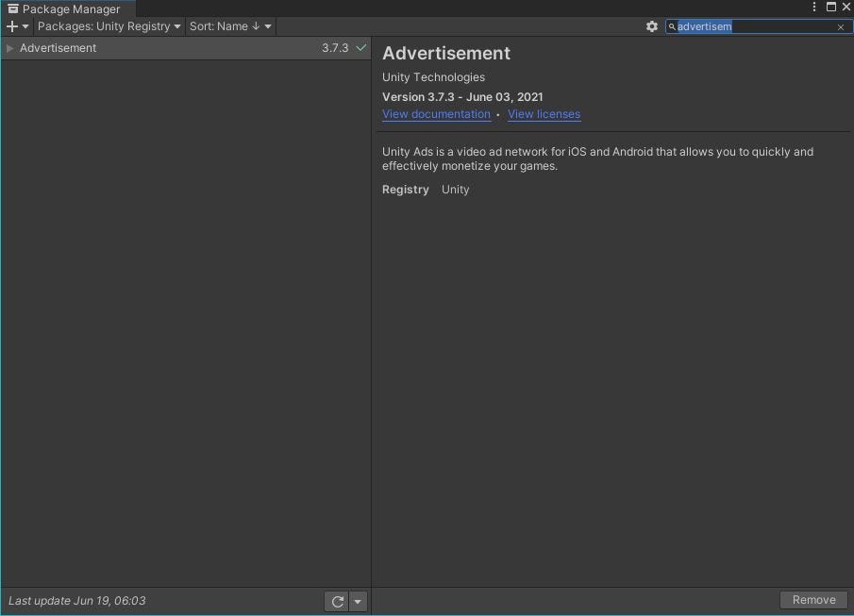
Task: Click the search field containing advertisem
Action: [x=758, y=26]
